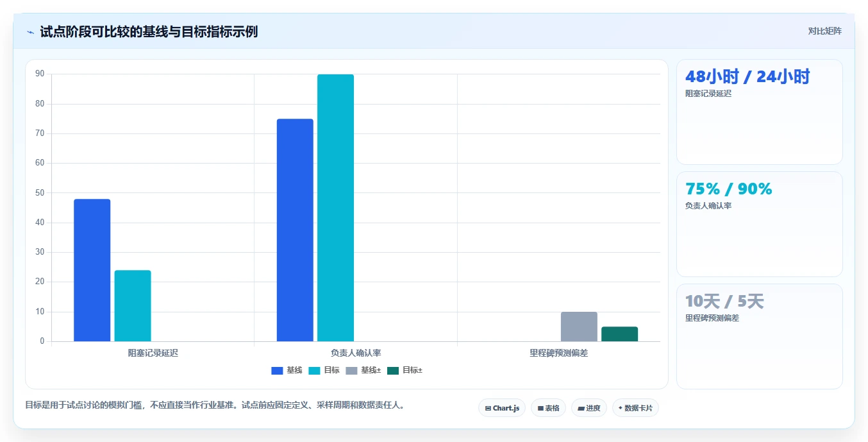Click the 48小时 / 24小时 value in its card
Screen dimensions: 868x442
pyautogui.click(x=747, y=77)
